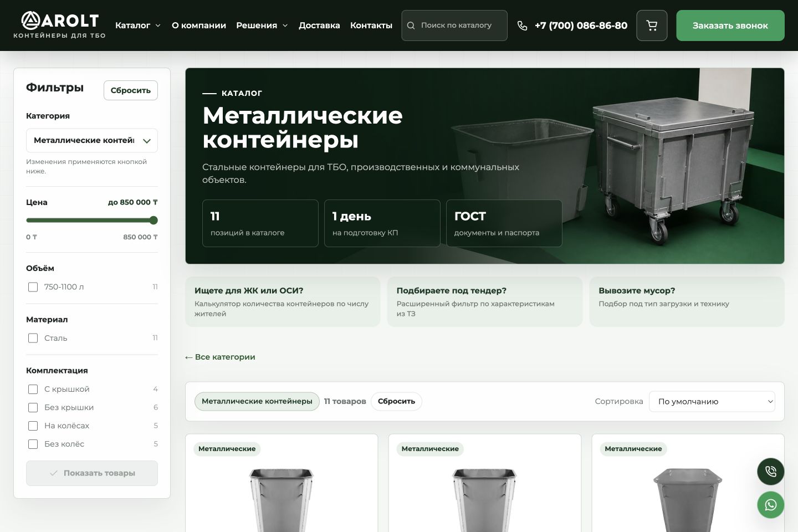Open the AROLT logo home link
The image size is (798, 532).
59,25
